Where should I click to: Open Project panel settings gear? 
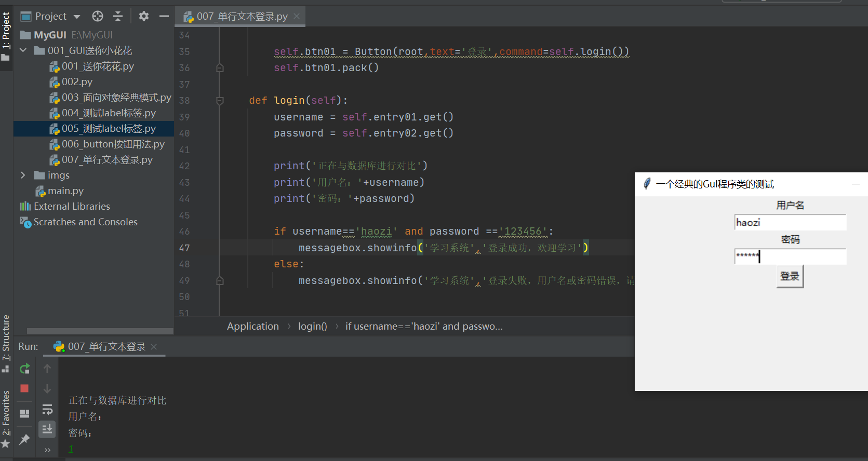tap(144, 16)
